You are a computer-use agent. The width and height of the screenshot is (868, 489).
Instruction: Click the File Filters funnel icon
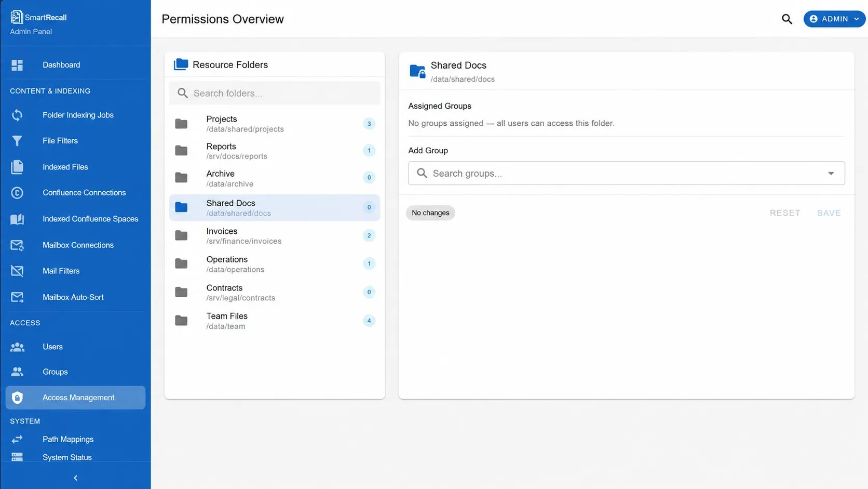17,141
